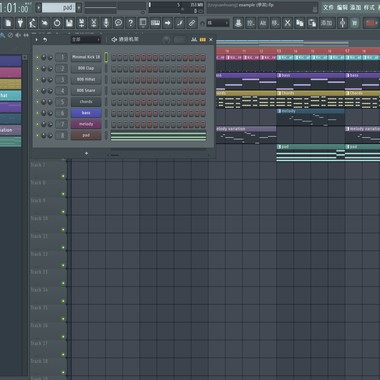
Task: Click the X cut toolbar icon
Action: pos(287,23)
